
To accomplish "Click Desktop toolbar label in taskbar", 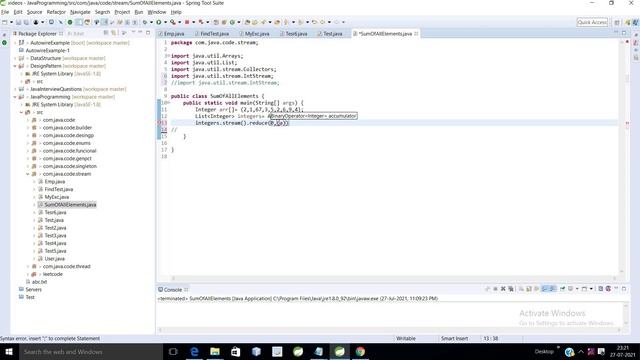I will [x=544, y=351].
